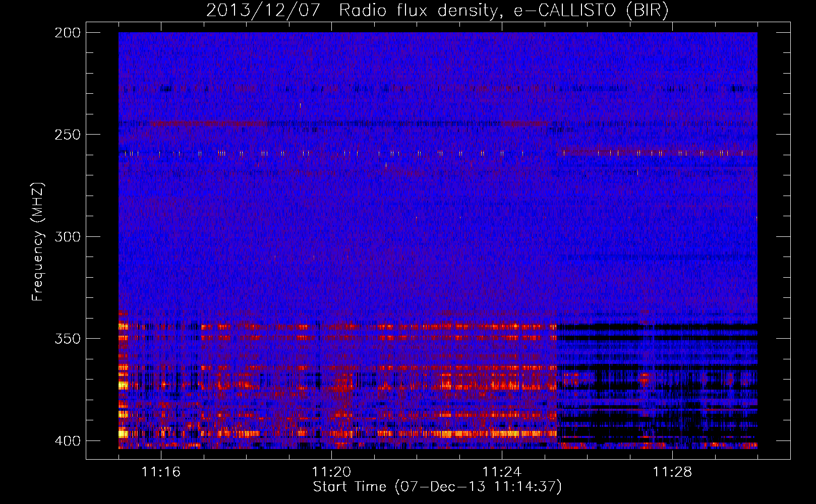Image resolution: width=816 pixels, height=504 pixels.
Task: Click the 400 frequency tick label
Action: coord(67,441)
